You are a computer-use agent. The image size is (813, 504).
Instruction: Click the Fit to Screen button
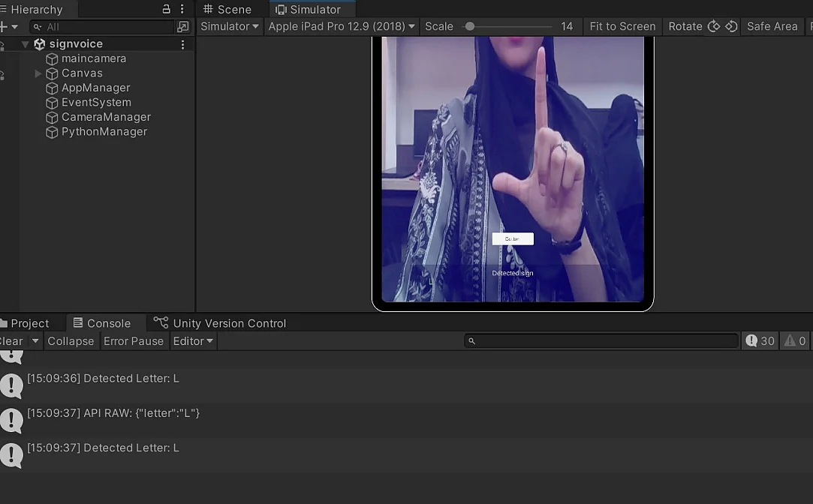point(622,26)
